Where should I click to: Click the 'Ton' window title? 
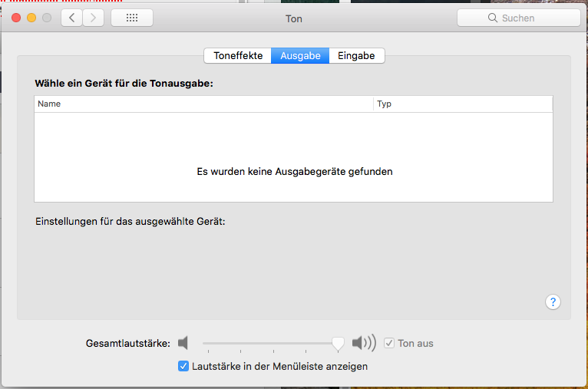pos(294,18)
